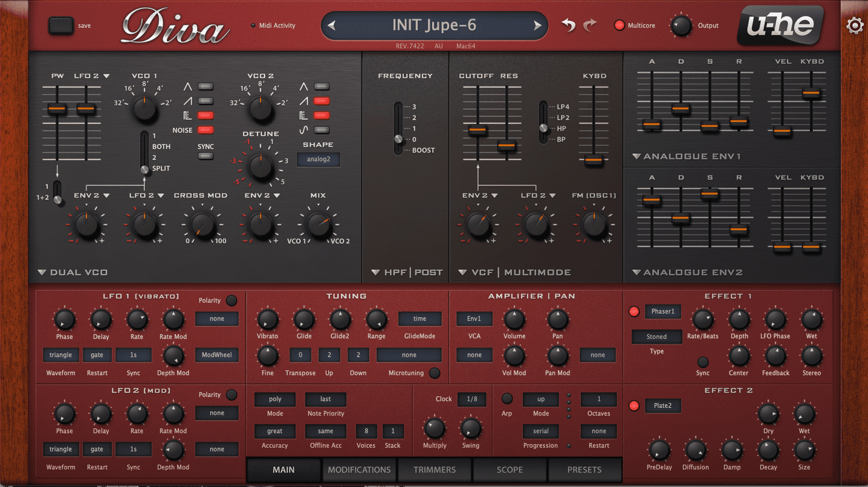The height and width of the screenshot is (487, 868).
Task: Click the FM [OSC1] knob
Action: (594, 225)
